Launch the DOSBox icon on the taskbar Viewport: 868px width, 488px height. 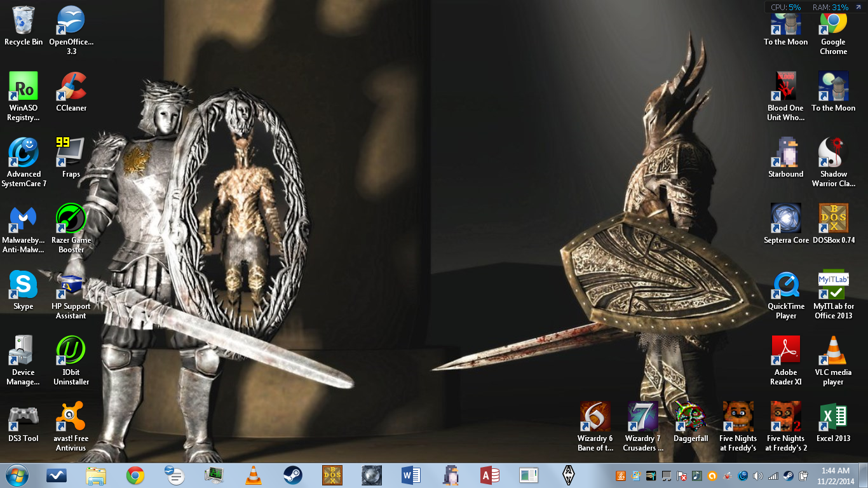pyautogui.click(x=332, y=475)
